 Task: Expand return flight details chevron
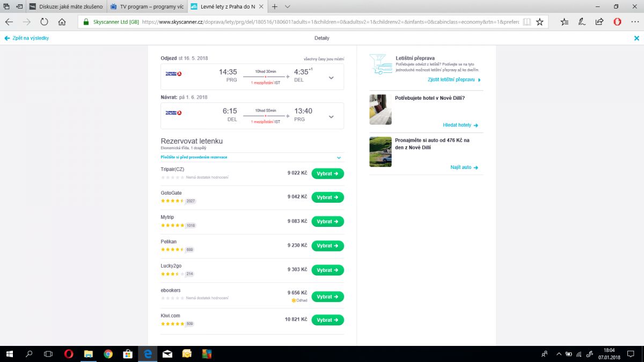(x=331, y=116)
